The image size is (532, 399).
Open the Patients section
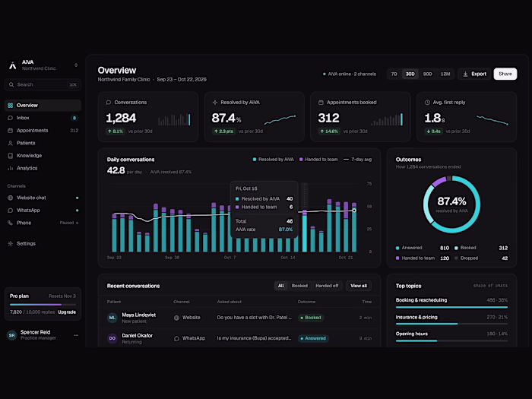tap(43, 143)
